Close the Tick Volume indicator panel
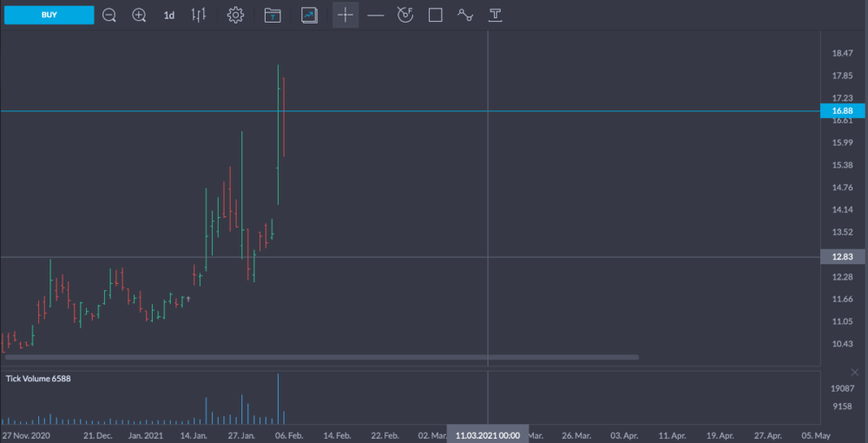Viewport: 868px width, 443px height. point(855,372)
